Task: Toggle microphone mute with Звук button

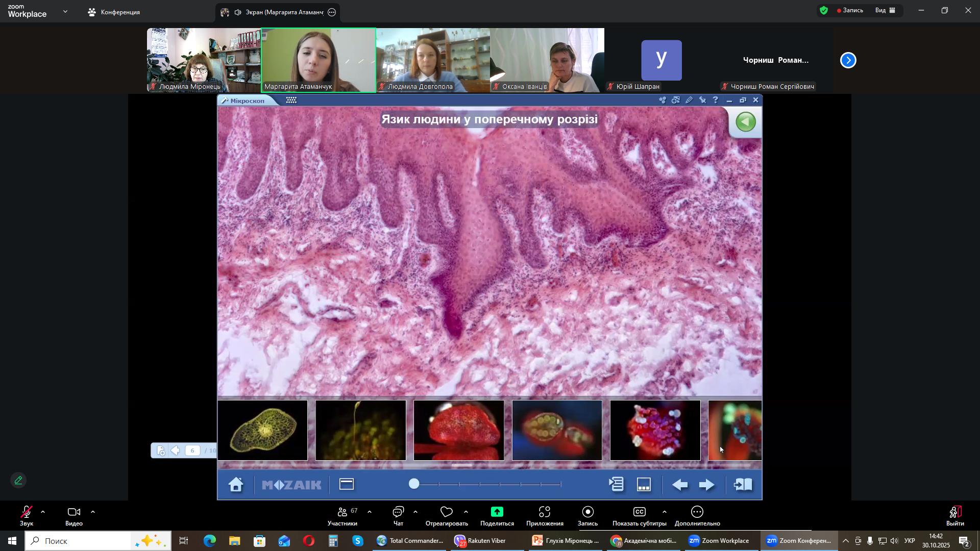Action: pos(26,516)
